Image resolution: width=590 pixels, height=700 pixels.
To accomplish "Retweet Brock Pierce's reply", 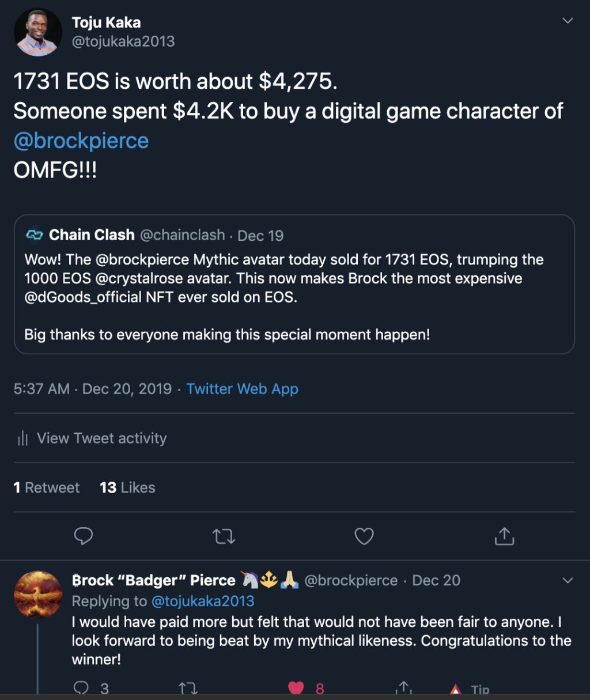I will [188, 687].
